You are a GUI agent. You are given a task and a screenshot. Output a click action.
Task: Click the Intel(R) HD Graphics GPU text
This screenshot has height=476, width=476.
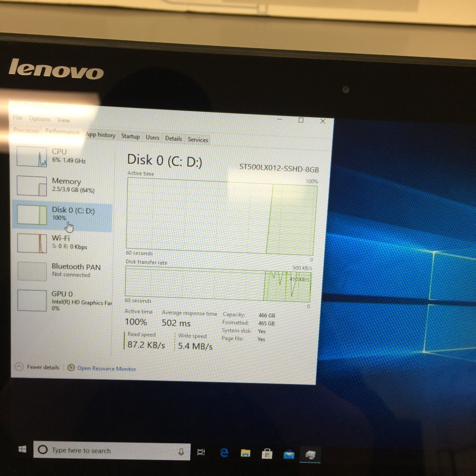[x=82, y=303]
